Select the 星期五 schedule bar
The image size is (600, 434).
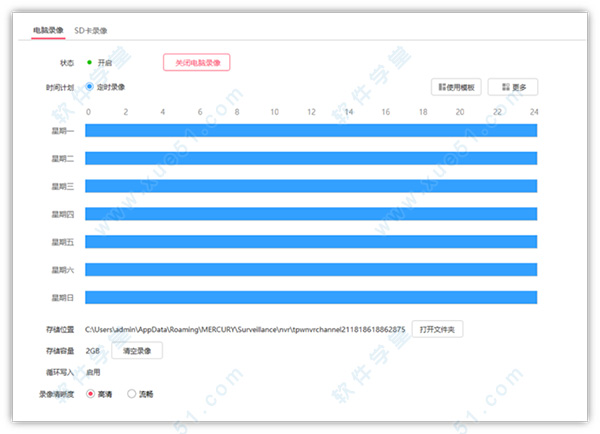point(311,241)
